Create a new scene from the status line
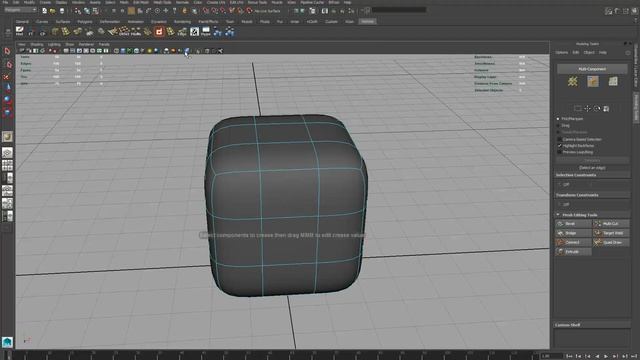The image size is (640, 360). pyautogui.click(x=44, y=11)
